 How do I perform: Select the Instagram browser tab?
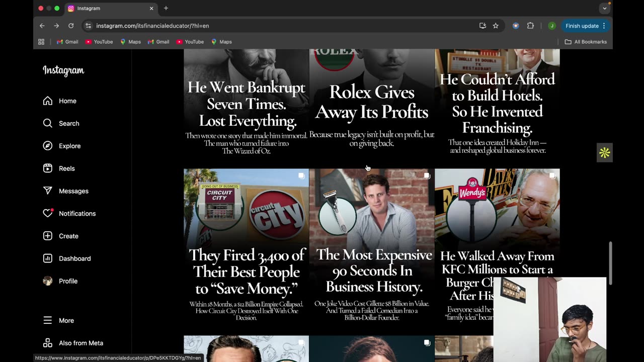click(x=111, y=9)
